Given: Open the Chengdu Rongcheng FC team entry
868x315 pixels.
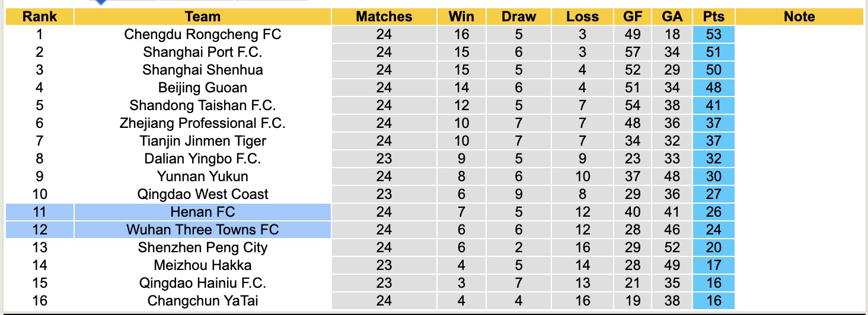Looking at the screenshot, I should [202, 34].
